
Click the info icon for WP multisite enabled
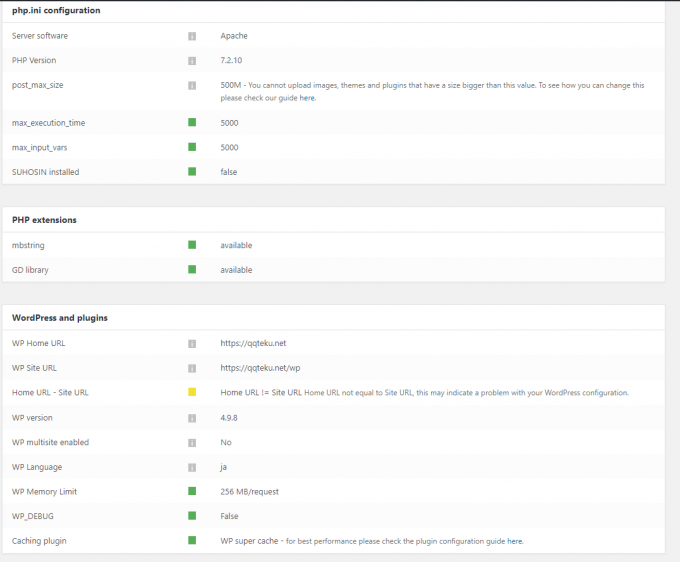pos(192,443)
